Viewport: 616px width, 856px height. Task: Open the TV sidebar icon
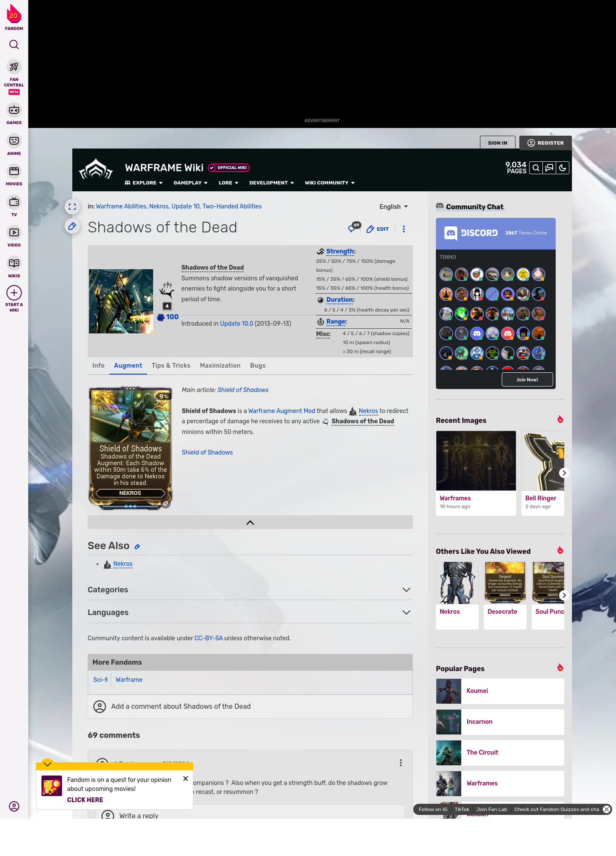click(x=14, y=202)
